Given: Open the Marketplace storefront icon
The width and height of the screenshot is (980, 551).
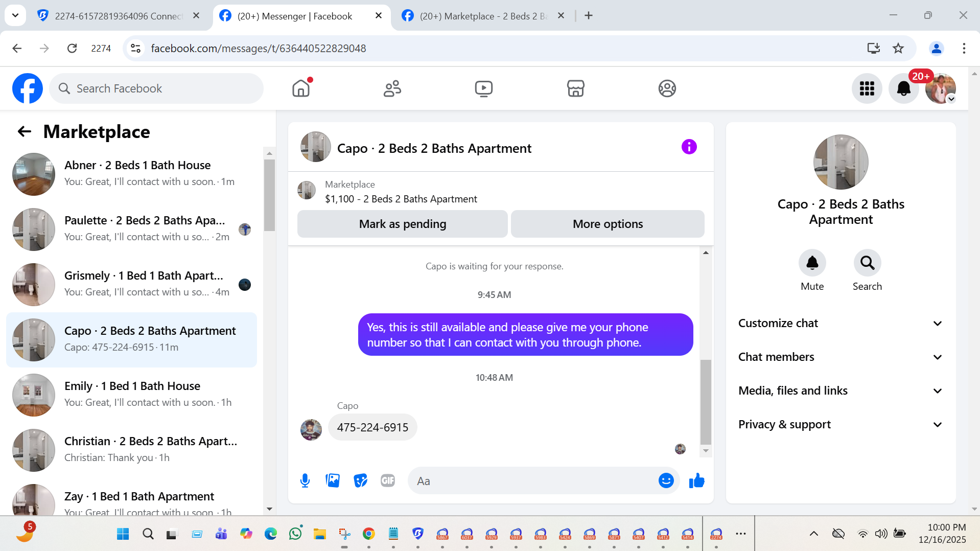Looking at the screenshot, I should [x=575, y=88].
